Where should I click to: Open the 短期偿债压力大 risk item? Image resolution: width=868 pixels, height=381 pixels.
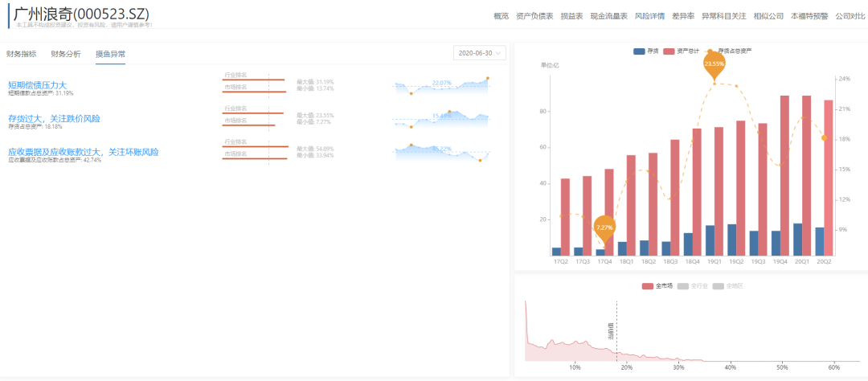37,84
